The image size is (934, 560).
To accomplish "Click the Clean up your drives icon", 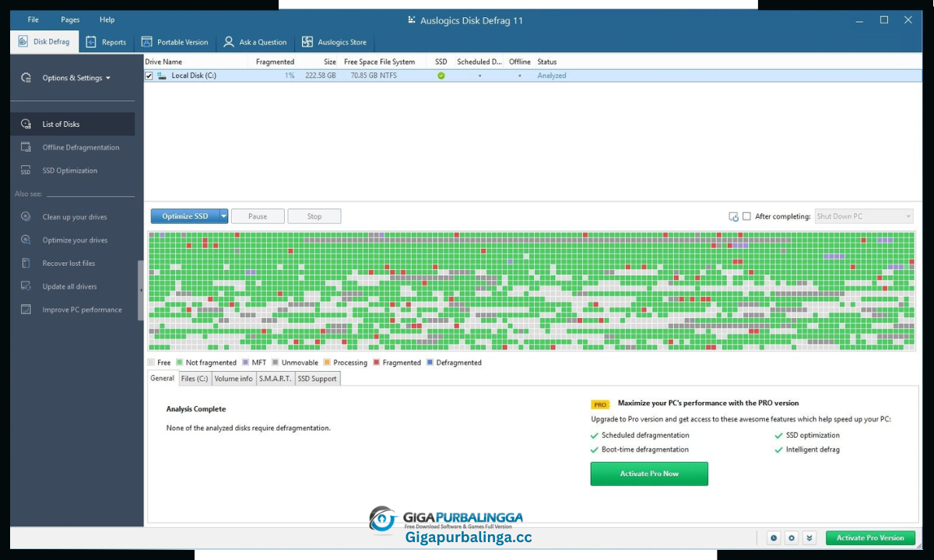I will tap(26, 217).
